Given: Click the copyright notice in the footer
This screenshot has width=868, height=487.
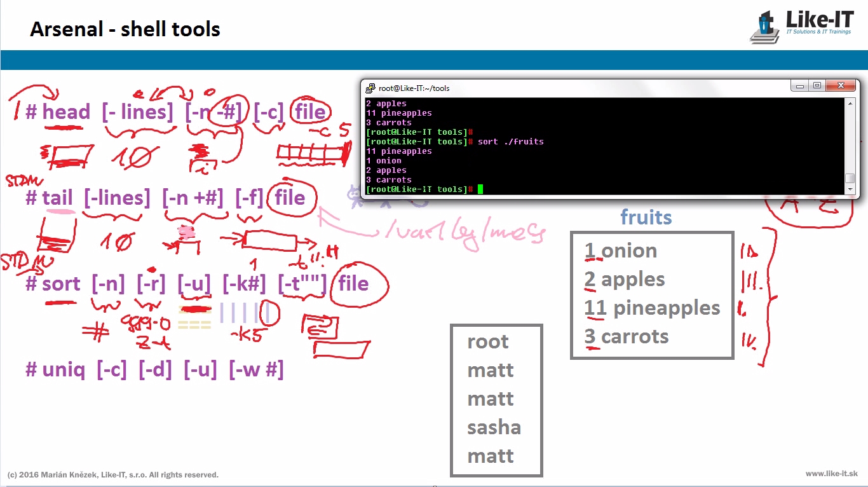Looking at the screenshot, I should pyautogui.click(x=112, y=475).
